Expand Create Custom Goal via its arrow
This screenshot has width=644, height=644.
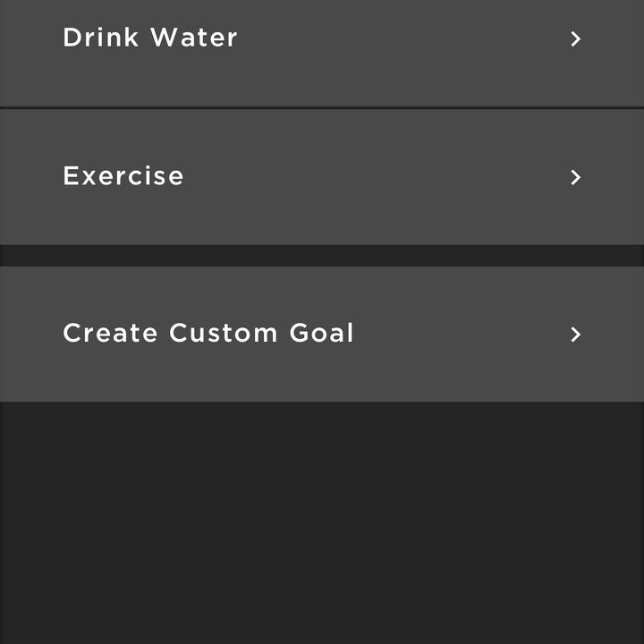coord(576,335)
